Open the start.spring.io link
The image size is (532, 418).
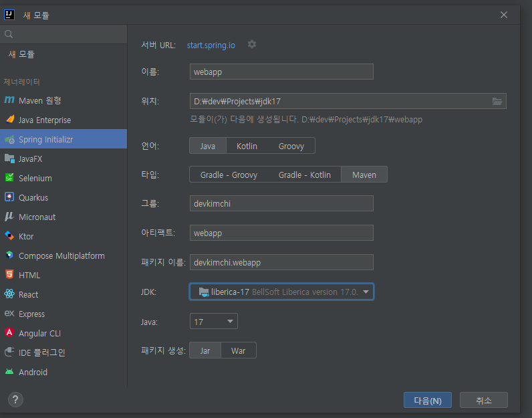coord(211,45)
